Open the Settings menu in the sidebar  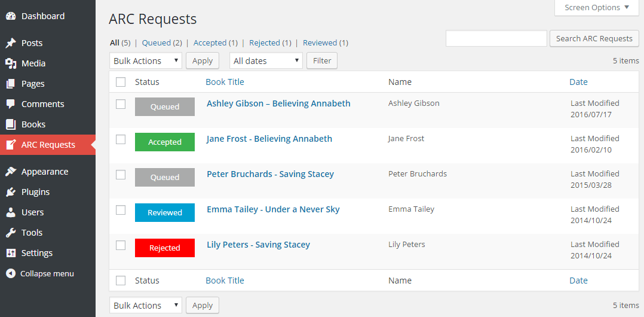point(37,253)
